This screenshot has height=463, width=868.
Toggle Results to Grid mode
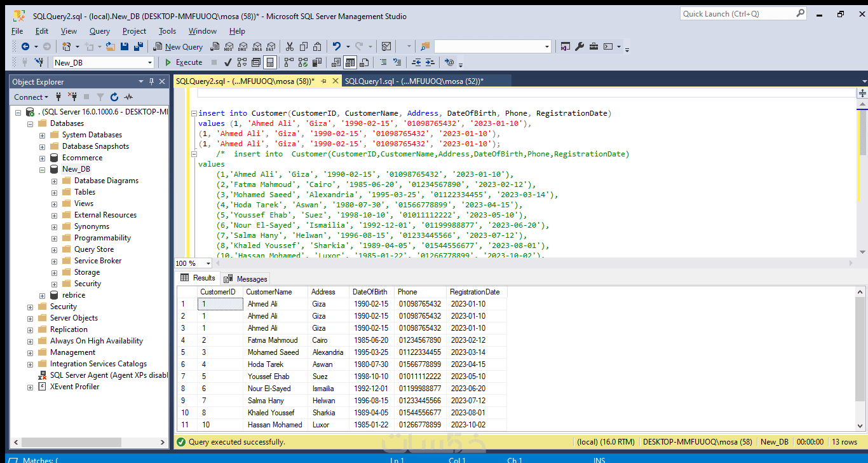tap(350, 62)
